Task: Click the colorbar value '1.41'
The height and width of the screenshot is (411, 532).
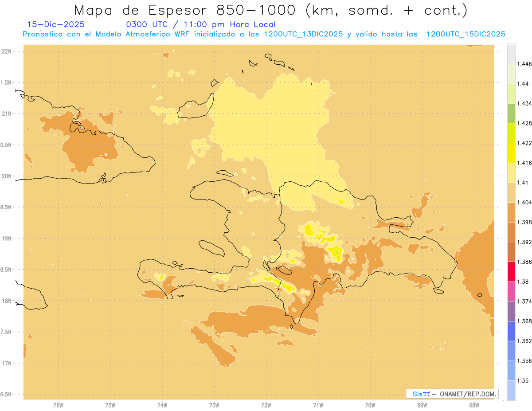Action: click(x=523, y=183)
